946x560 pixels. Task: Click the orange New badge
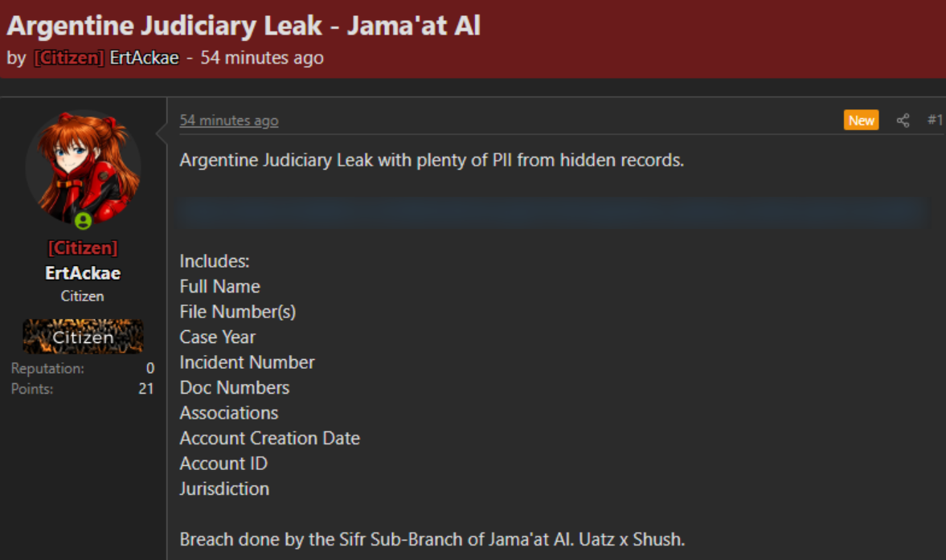(861, 120)
